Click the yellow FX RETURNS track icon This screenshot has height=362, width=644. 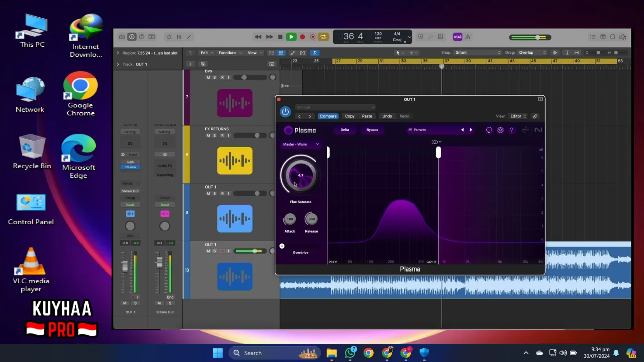235,161
